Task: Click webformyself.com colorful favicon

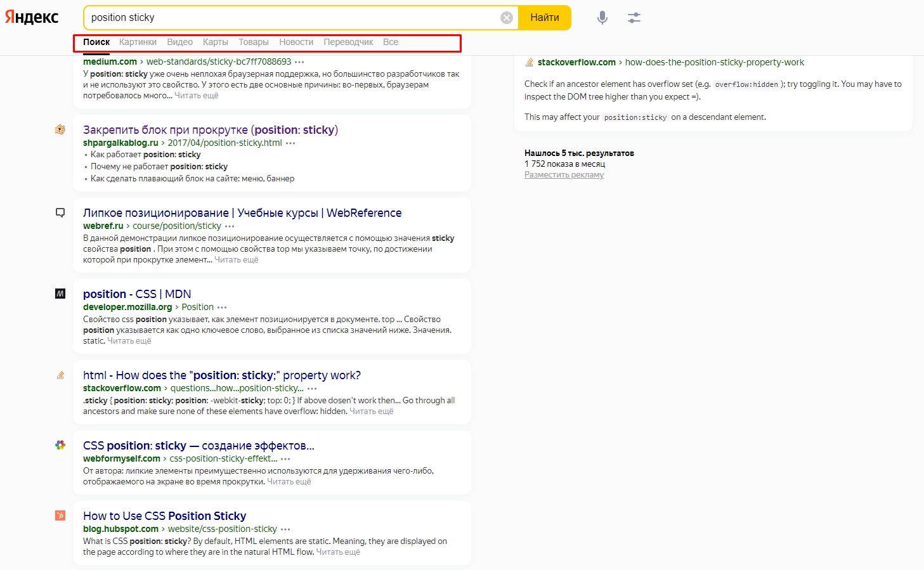Action: (60, 445)
